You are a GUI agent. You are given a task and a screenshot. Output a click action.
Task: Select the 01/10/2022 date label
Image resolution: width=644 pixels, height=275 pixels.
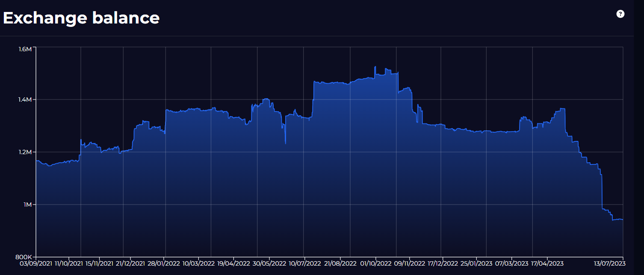click(x=376, y=263)
